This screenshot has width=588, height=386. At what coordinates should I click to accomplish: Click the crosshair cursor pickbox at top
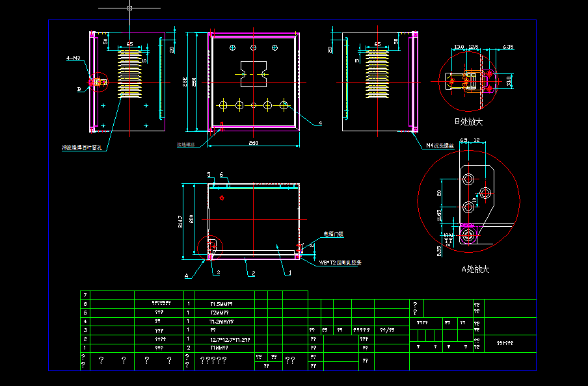click(129, 8)
